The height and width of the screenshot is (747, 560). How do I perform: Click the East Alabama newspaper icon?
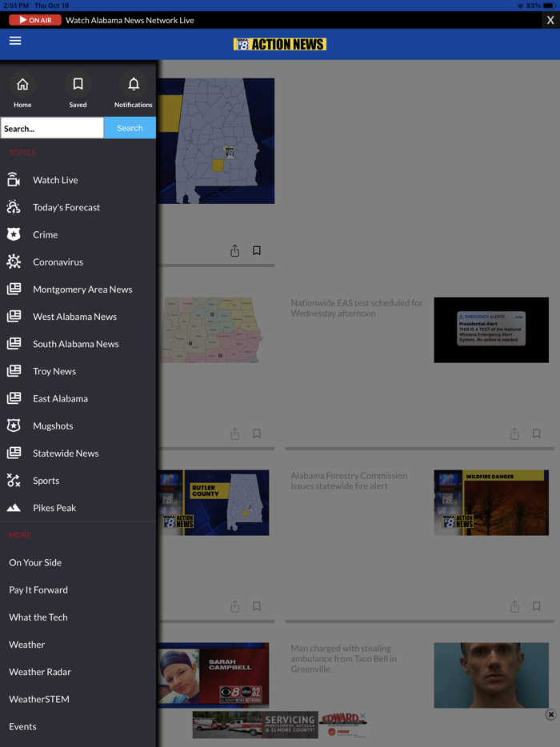[x=14, y=398]
